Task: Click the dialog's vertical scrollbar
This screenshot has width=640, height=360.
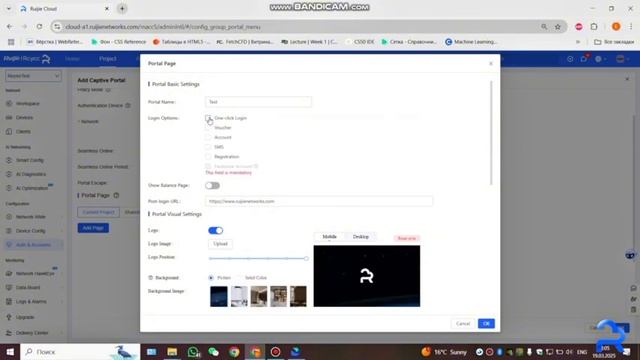Action: 491,133
